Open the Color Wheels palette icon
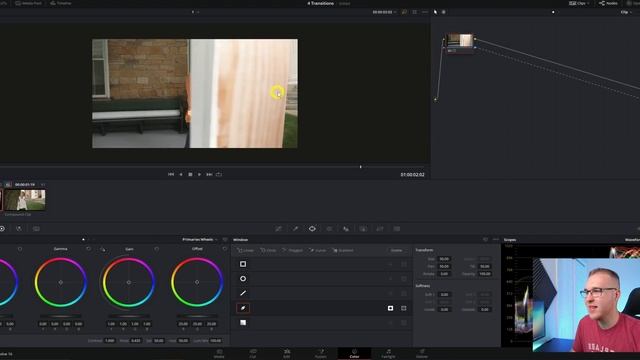 [2, 229]
